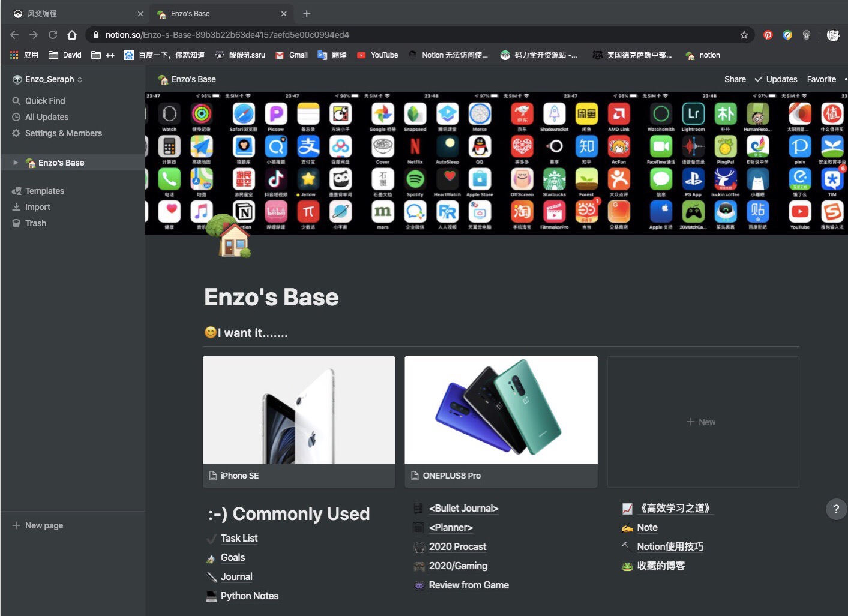The width and height of the screenshot is (848, 616).
Task: Select Enzo's Base page in sidebar
Action: click(73, 163)
